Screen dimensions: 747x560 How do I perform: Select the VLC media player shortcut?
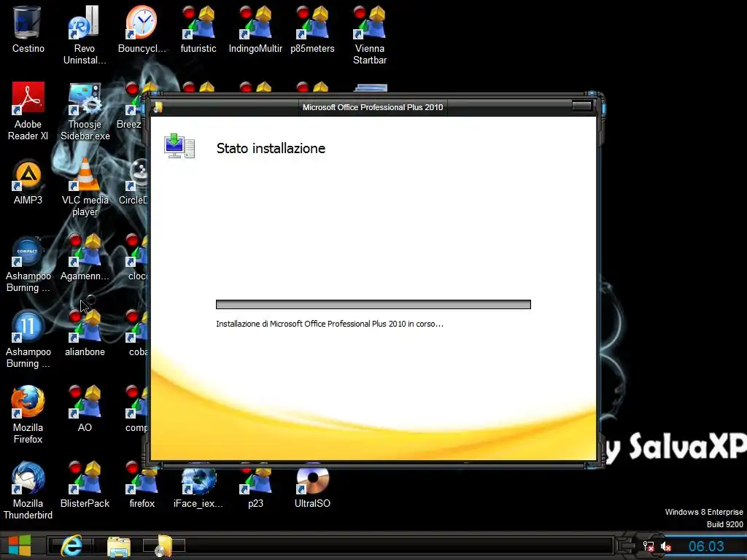85,187
